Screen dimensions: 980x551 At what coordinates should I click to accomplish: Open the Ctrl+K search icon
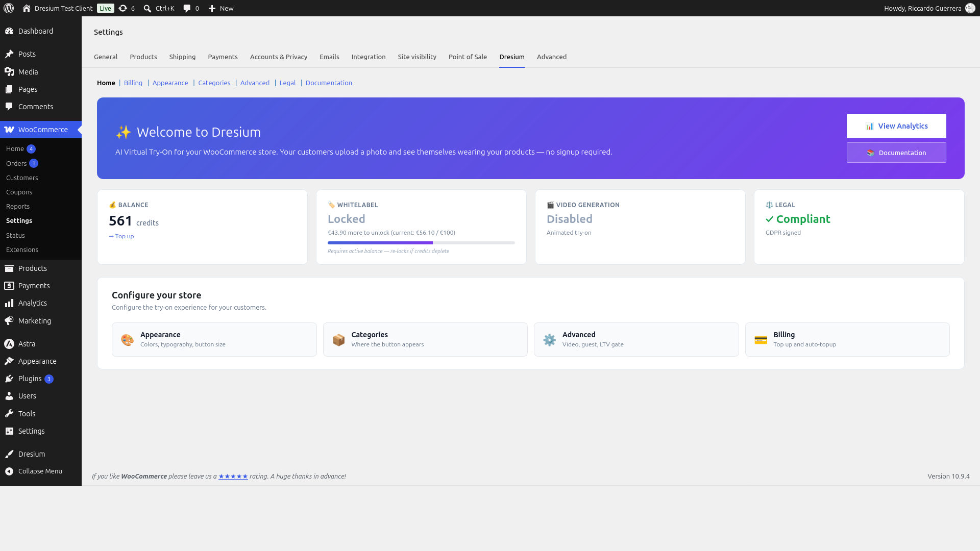148,8
